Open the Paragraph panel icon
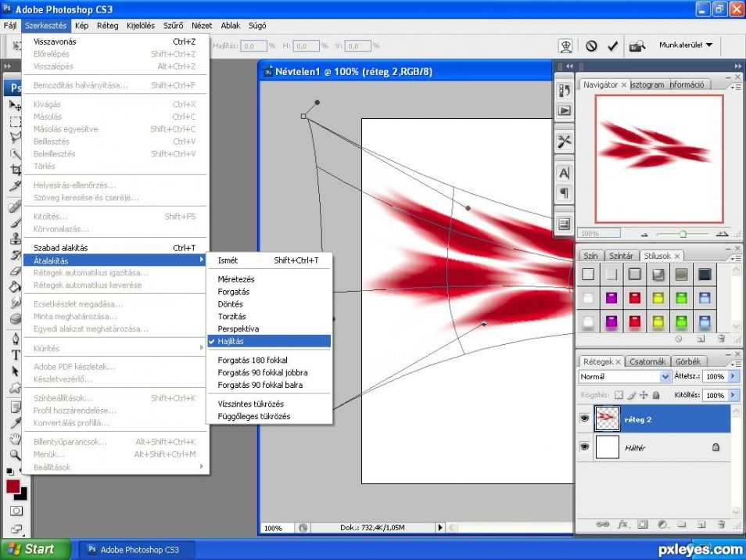 pyautogui.click(x=565, y=193)
